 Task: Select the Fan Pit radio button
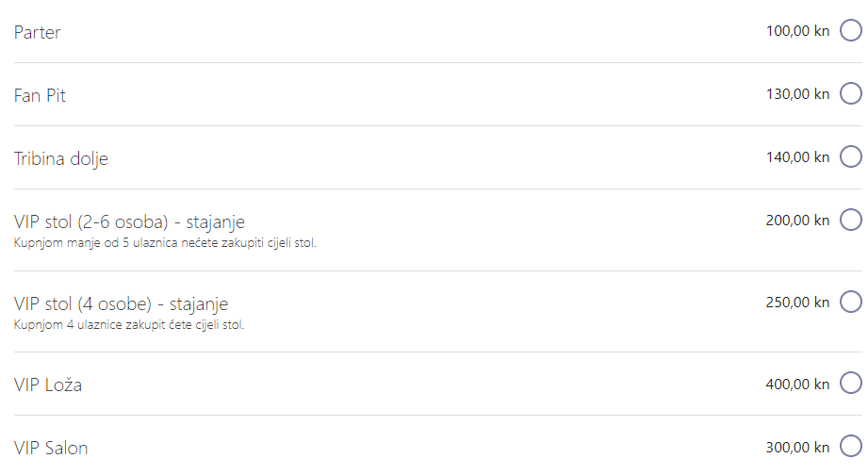click(850, 94)
